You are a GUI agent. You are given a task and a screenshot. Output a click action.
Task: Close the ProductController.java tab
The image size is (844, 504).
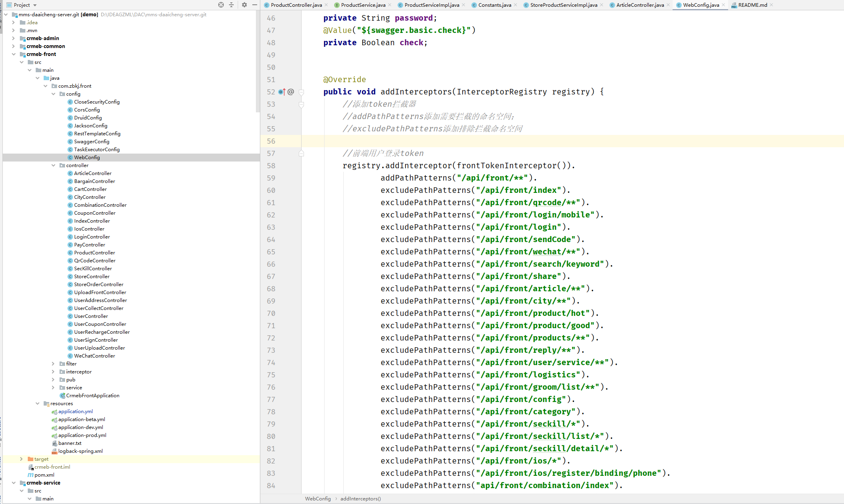(326, 5)
